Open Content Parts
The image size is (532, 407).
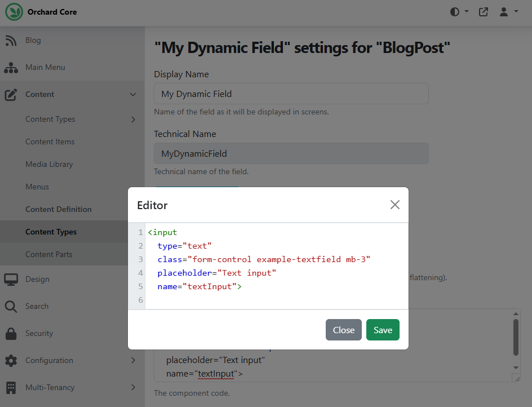[x=49, y=254]
